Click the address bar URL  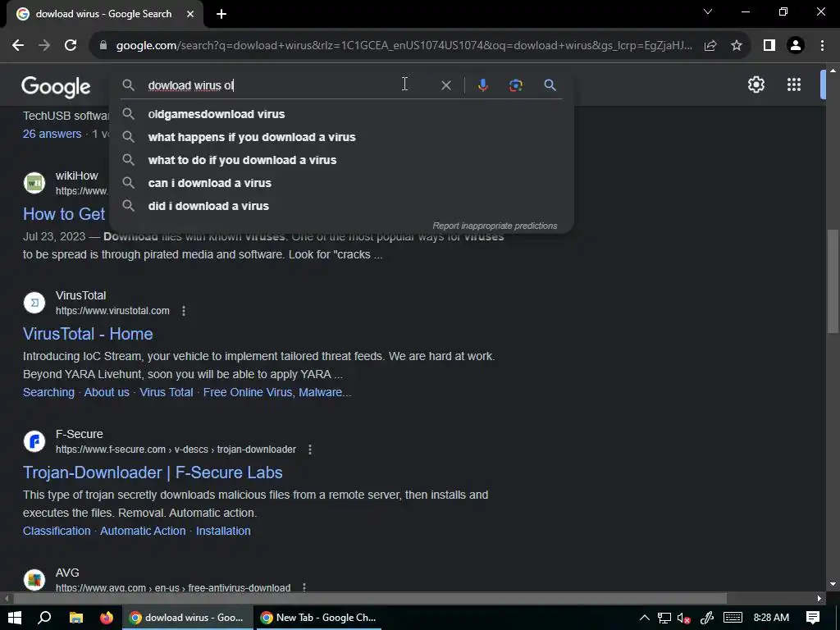coord(404,46)
